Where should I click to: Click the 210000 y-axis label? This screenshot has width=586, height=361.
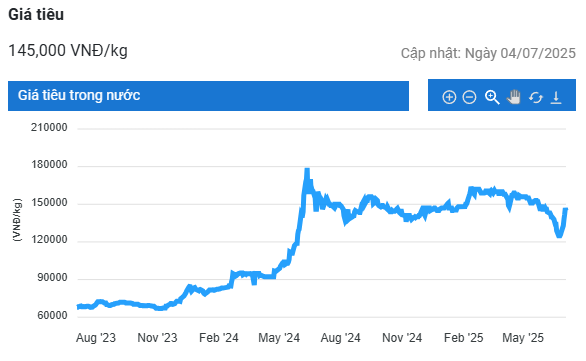coord(49,127)
